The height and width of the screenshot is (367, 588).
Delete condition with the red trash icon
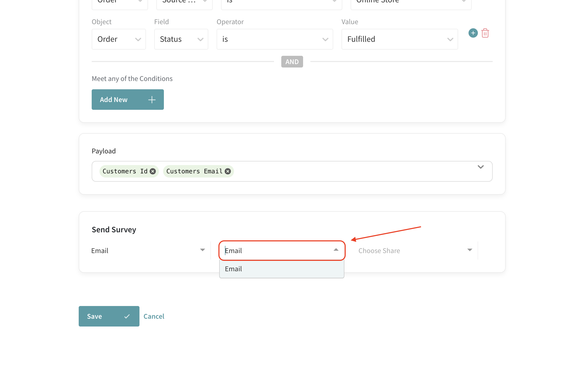[485, 33]
